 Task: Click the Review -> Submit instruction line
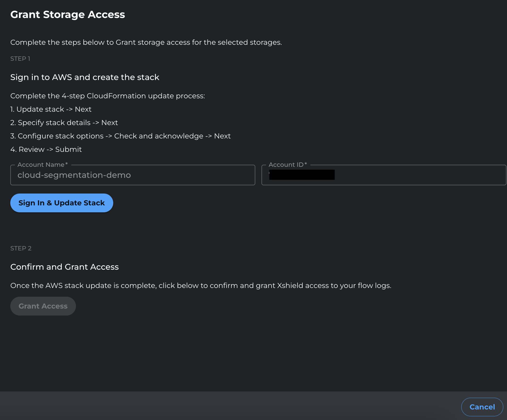coord(46,149)
